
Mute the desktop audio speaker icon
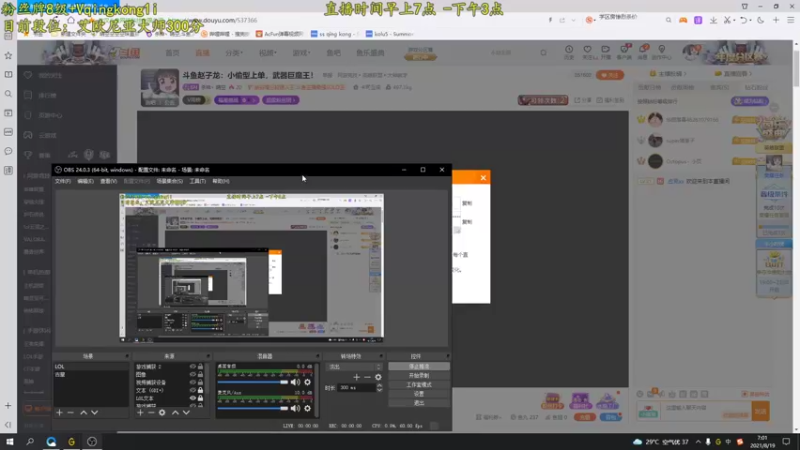click(295, 382)
